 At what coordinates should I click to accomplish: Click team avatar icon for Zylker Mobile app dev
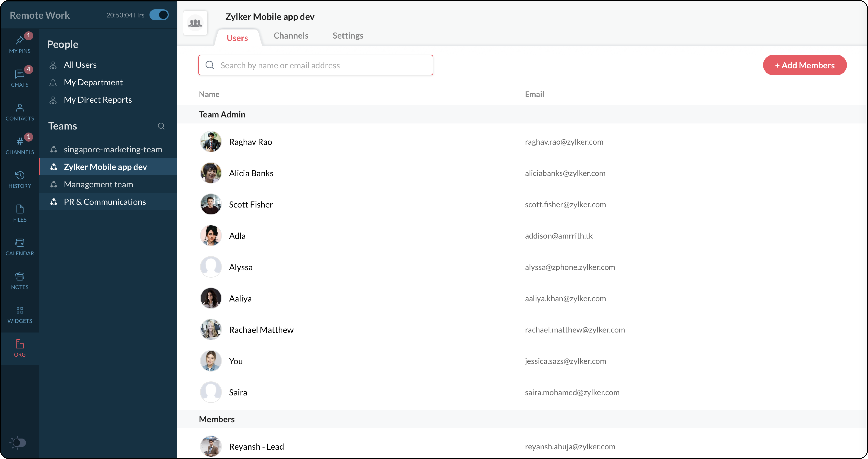(x=195, y=23)
